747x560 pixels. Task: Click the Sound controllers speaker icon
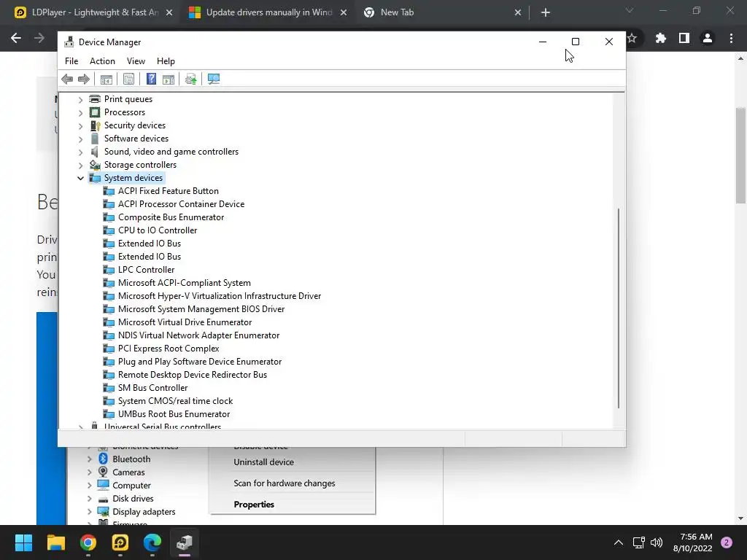click(95, 152)
